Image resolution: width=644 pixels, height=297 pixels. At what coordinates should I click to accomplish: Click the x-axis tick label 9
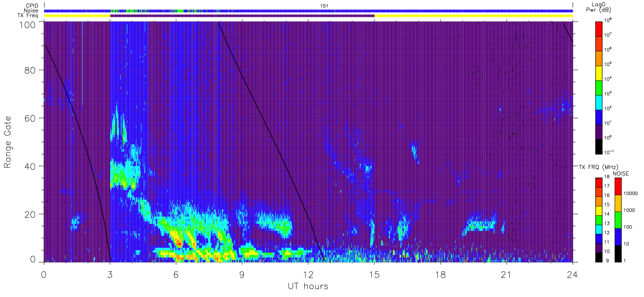click(x=242, y=274)
